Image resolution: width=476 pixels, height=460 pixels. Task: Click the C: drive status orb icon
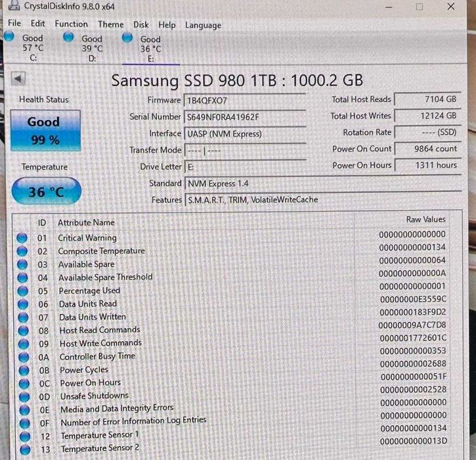point(9,36)
